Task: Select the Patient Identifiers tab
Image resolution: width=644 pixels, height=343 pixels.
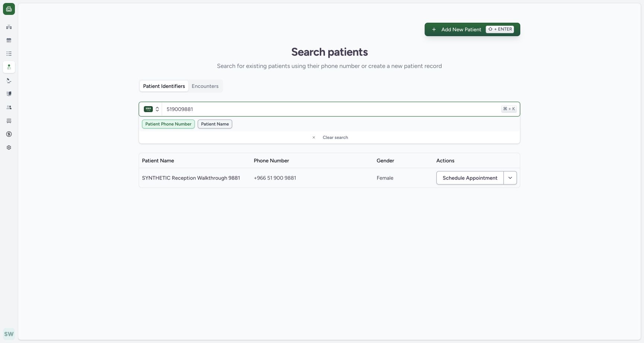Action: click(x=164, y=86)
